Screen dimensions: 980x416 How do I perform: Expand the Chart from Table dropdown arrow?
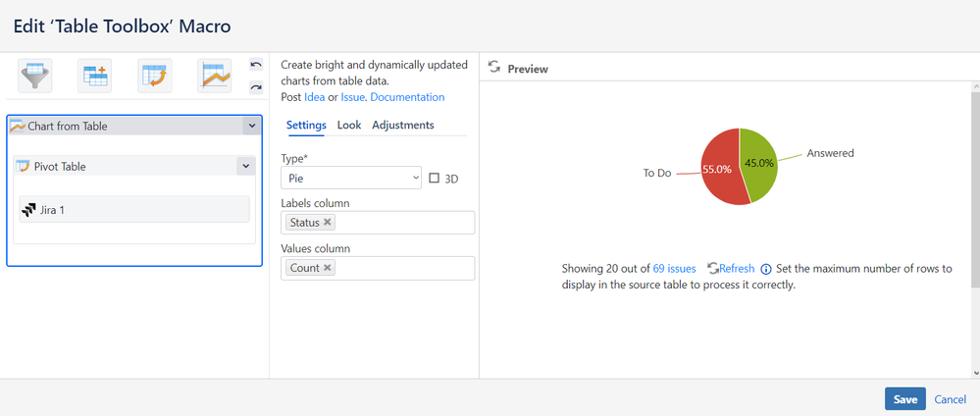[x=252, y=126]
